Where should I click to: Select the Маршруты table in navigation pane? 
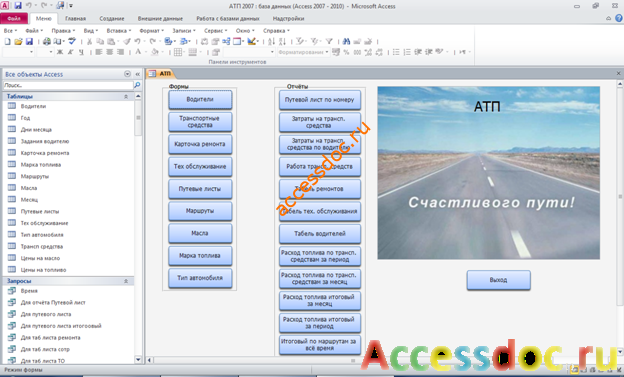pyautogui.click(x=35, y=176)
